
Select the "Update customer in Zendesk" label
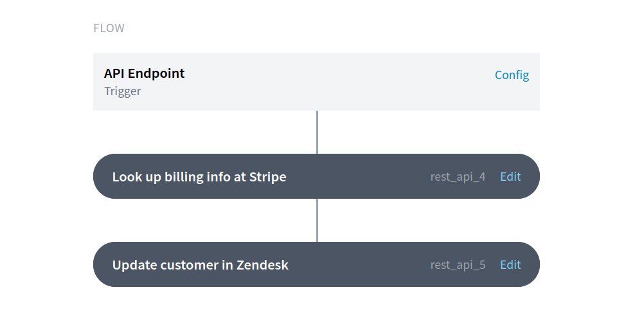(200, 265)
